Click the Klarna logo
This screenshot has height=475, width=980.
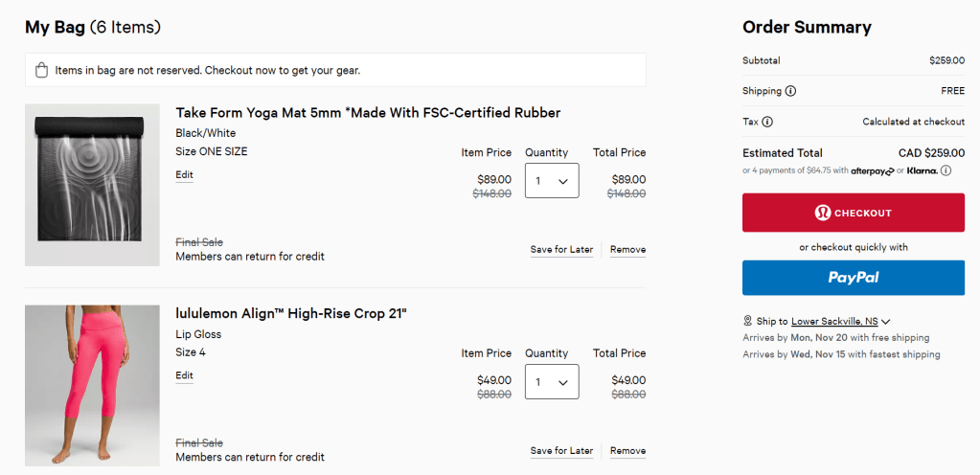coord(922,170)
